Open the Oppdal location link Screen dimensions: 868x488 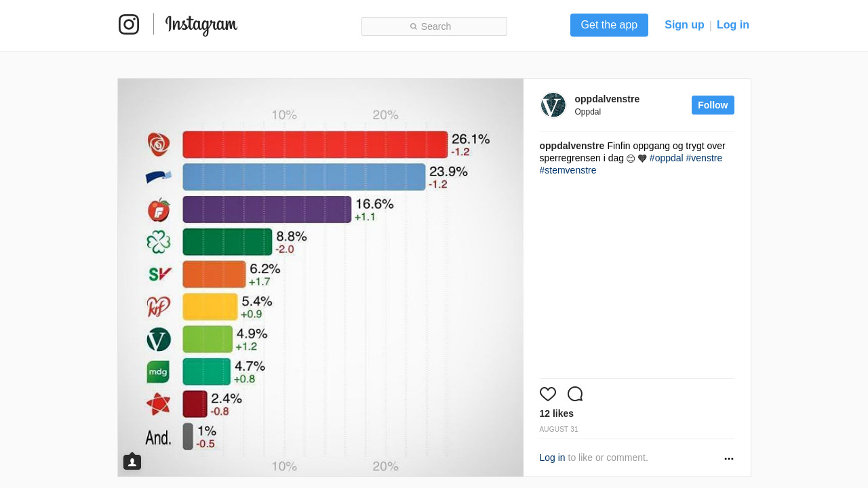[x=587, y=112]
